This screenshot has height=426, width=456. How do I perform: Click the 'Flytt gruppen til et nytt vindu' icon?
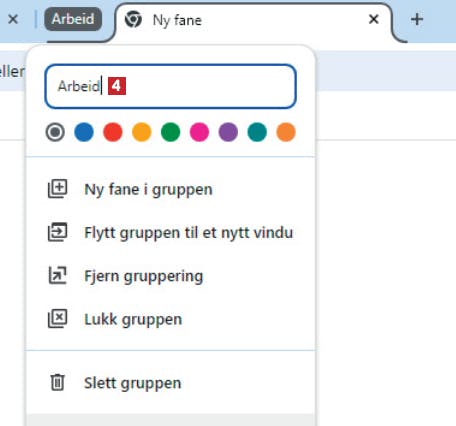(x=57, y=232)
